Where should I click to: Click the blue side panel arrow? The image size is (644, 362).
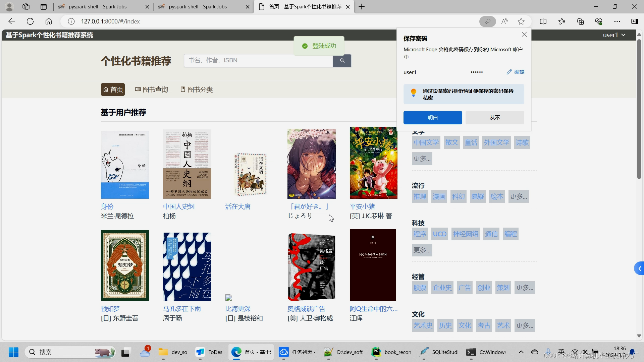tap(639, 268)
